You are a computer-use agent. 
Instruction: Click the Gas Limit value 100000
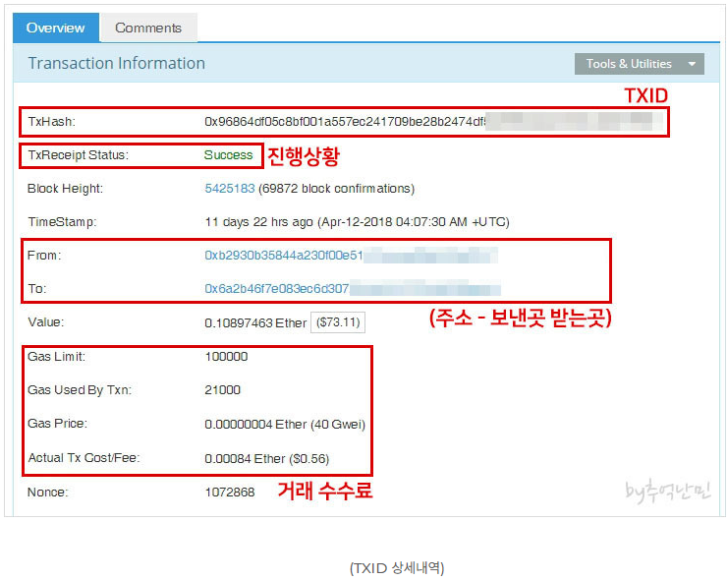pyautogui.click(x=226, y=357)
